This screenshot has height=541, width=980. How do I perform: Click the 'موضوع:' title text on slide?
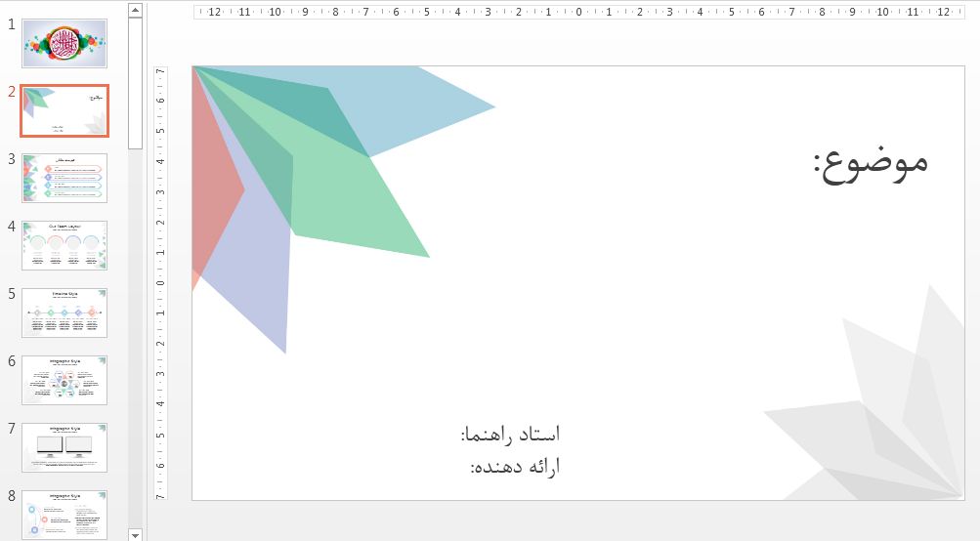(870, 161)
